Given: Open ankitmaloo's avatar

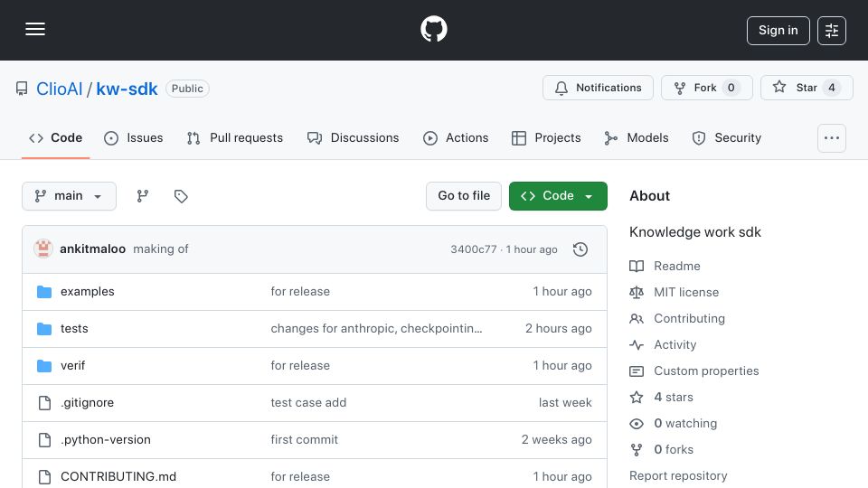Looking at the screenshot, I should point(43,249).
